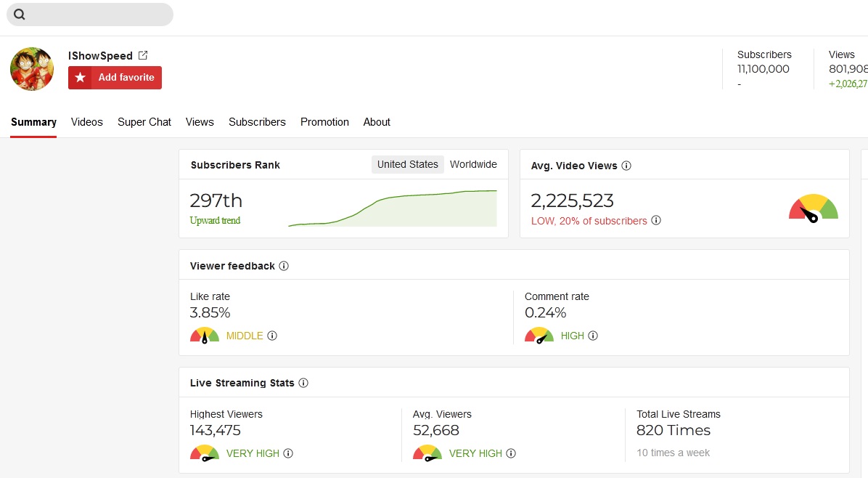Open the About tab
This screenshot has height=478, width=868.
(377, 122)
